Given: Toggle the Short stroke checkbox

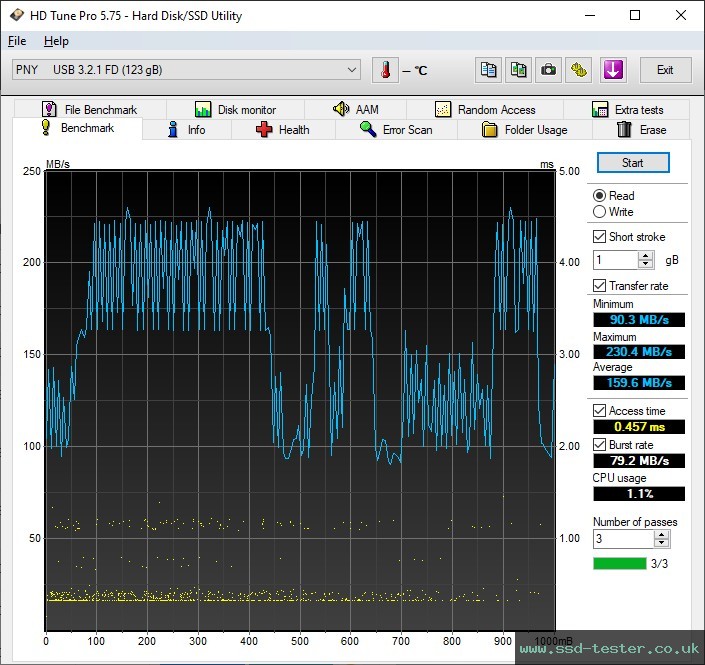Looking at the screenshot, I should coord(599,237).
